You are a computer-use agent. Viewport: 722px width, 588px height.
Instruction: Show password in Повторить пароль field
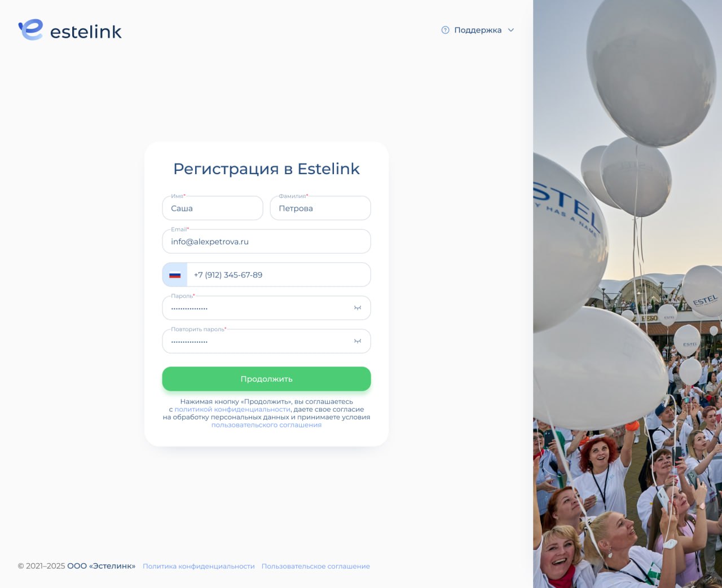(358, 341)
